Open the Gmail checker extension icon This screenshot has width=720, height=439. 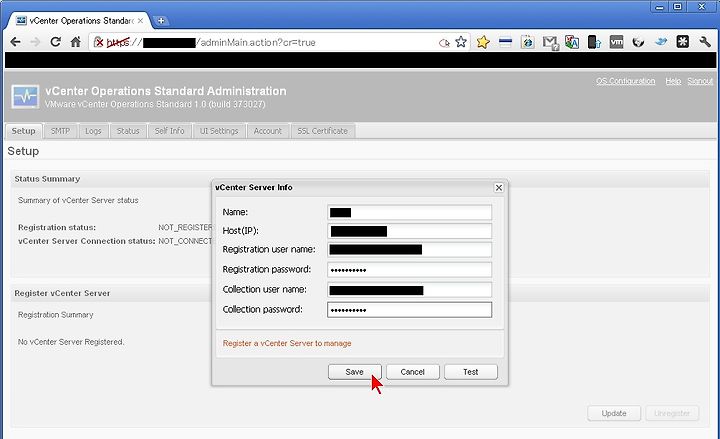click(550, 43)
